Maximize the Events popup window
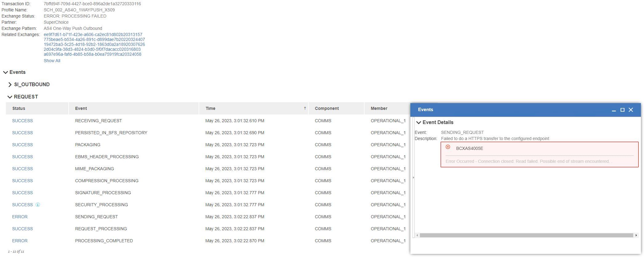Viewport: 644px width, 257px height. (622, 110)
